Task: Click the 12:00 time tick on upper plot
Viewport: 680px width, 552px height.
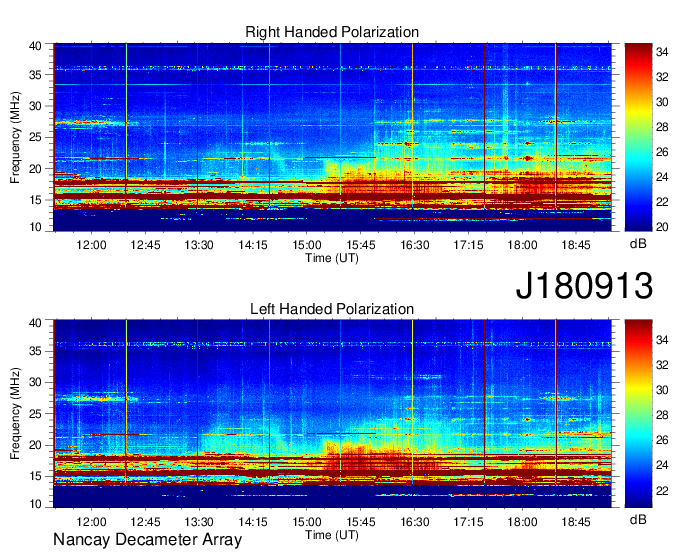Action: (91, 245)
